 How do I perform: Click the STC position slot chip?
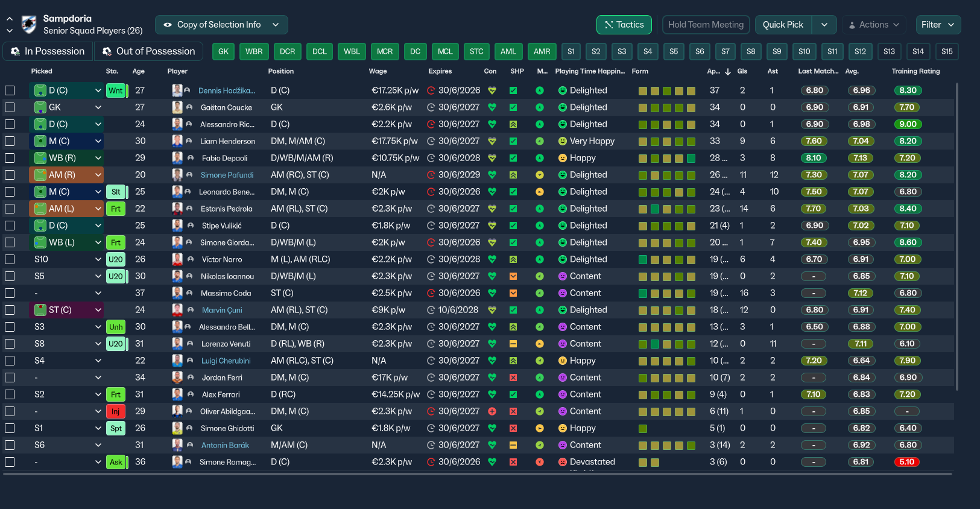click(476, 51)
